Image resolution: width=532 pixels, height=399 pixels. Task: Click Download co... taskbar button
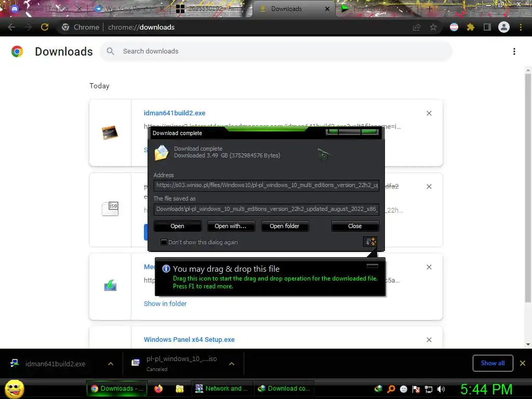click(x=284, y=389)
